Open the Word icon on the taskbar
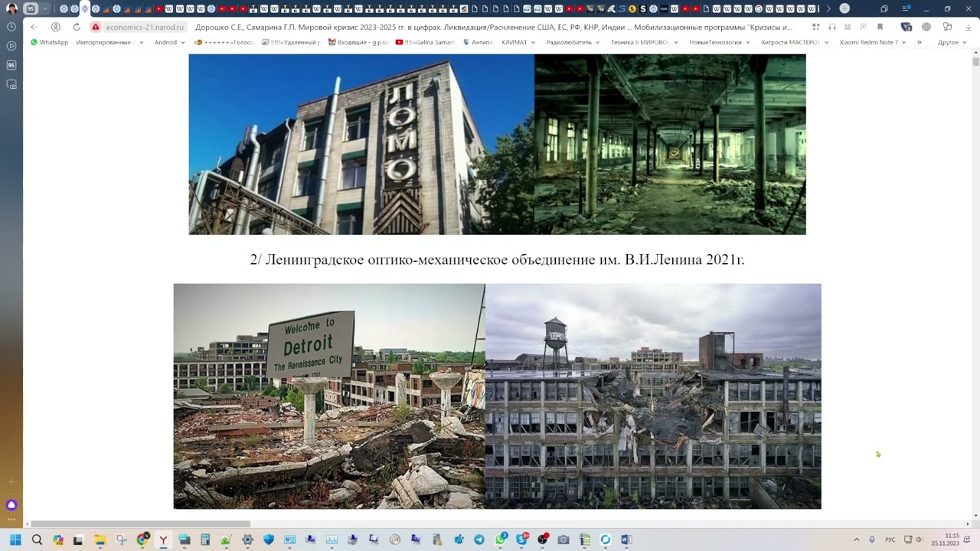The height and width of the screenshot is (551, 980). [626, 540]
